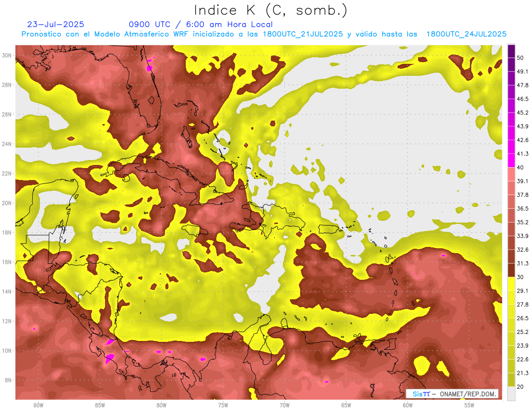The width and height of the screenshot is (532, 411).
Task: Click the '41.3' colorbar value
Action: point(523,154)
